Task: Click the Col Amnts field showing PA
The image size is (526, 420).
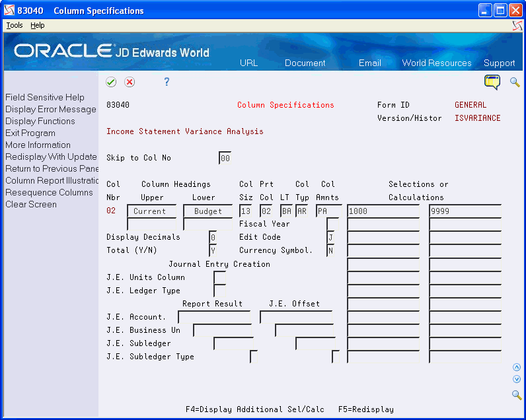Action: (329, 211)
